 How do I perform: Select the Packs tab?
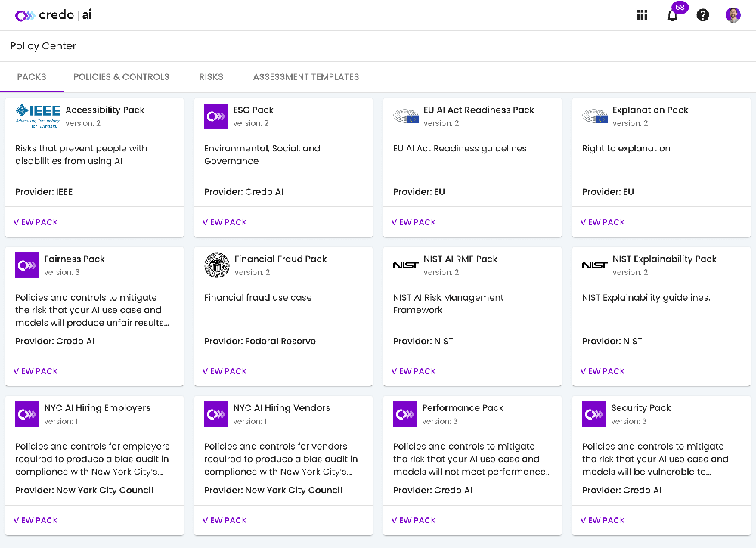(32, 77)
